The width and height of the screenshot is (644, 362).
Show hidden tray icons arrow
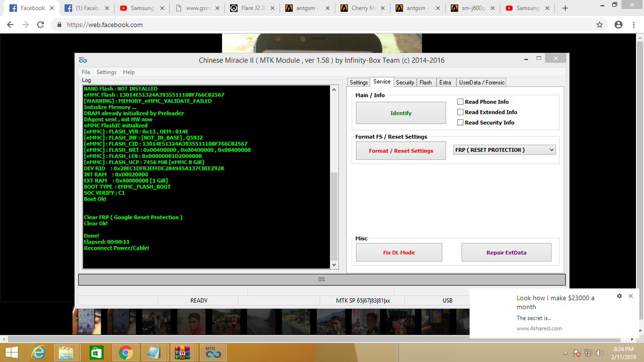click(566, 353)
